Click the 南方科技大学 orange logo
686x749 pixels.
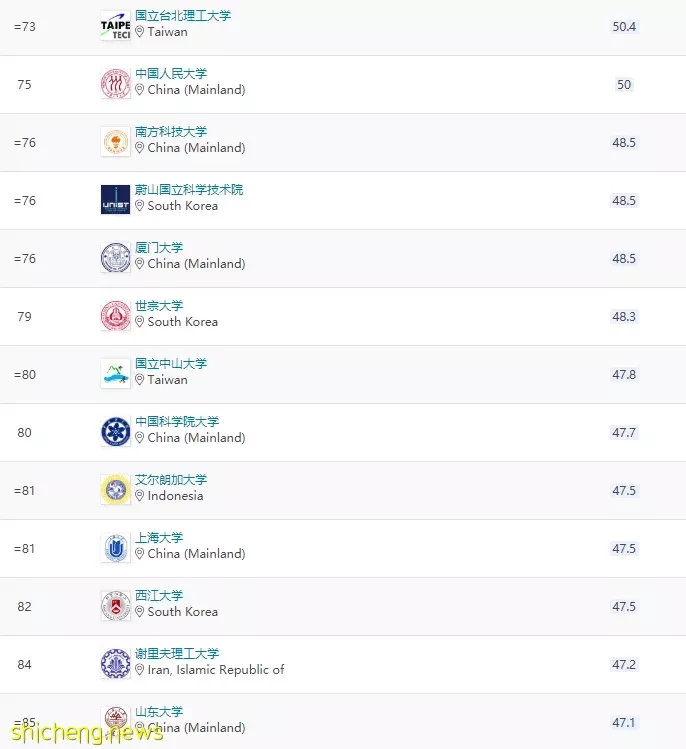coord(116,142)
